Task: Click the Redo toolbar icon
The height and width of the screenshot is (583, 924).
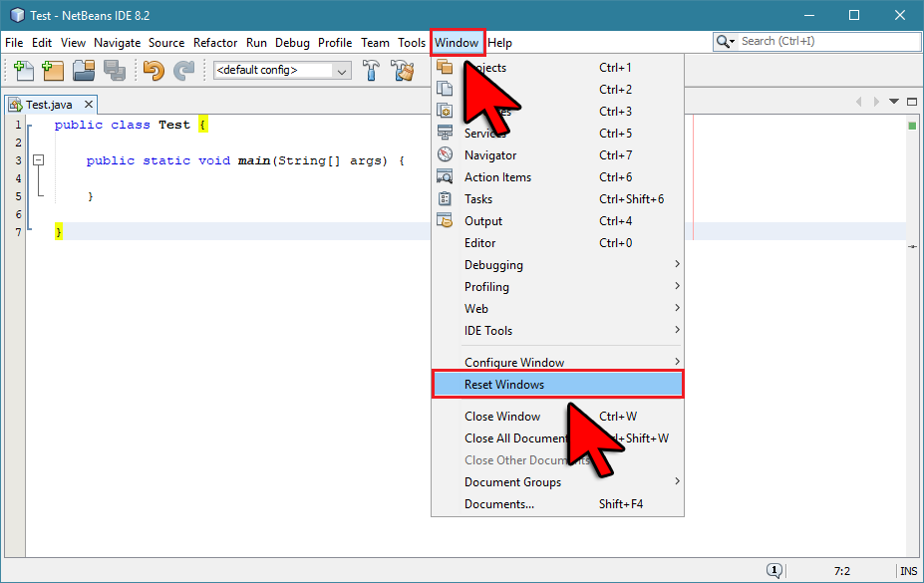Action: coord(183,70)
